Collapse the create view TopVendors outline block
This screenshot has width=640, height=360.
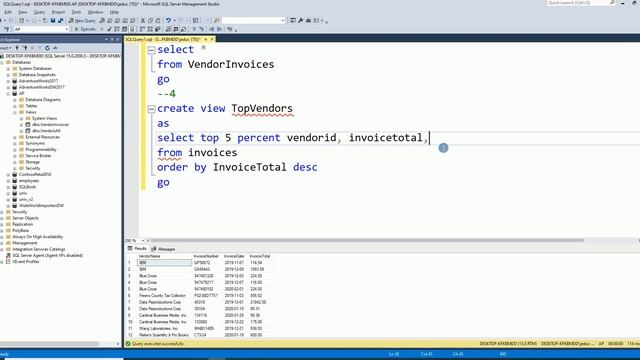tap(151, 109)
